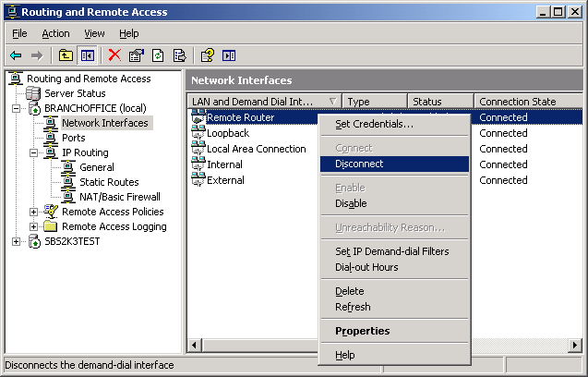Viewport: 588px width, 377px height.
Task: Click the horizontal scrollbar right arrow
Action: tap(575, 345)
